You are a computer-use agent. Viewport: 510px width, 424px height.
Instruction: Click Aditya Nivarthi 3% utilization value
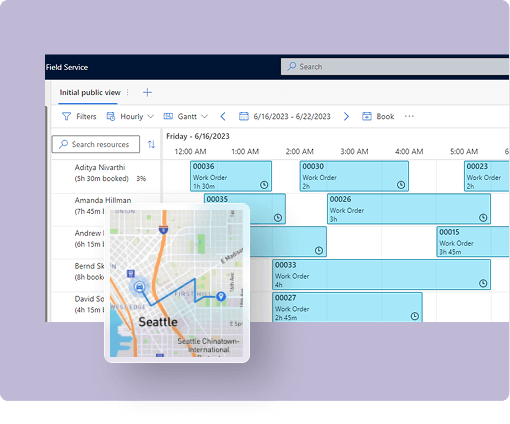click(141, 178)
